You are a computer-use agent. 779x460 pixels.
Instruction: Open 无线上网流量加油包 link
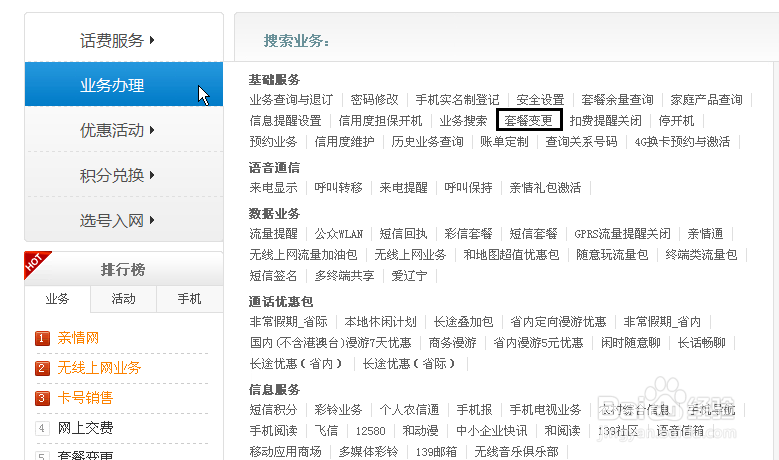pyautogui.click(x=303, y=255)
